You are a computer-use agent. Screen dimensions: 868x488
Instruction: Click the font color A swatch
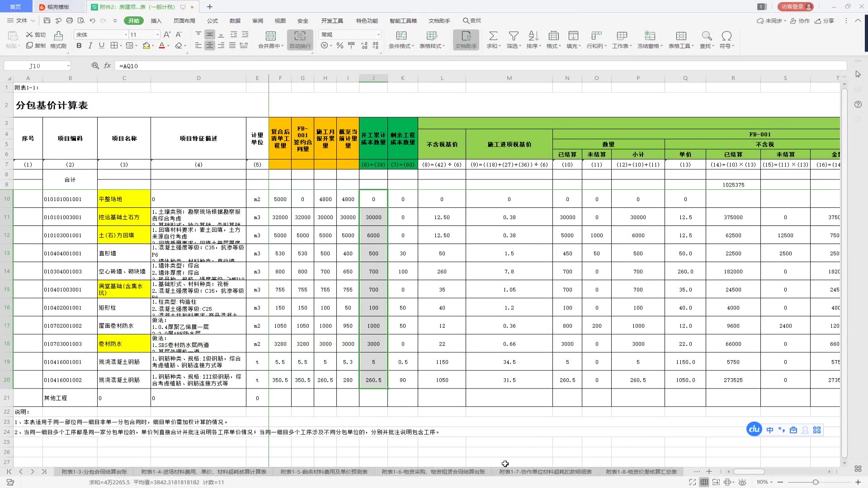click(162, 46)
